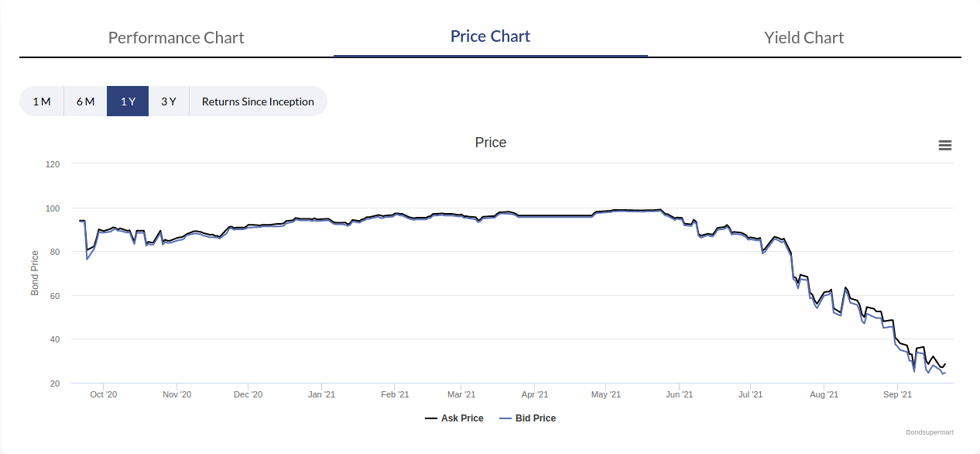
Task: Click the blue Bid Price legend line
Action: (x=505, y=418)
